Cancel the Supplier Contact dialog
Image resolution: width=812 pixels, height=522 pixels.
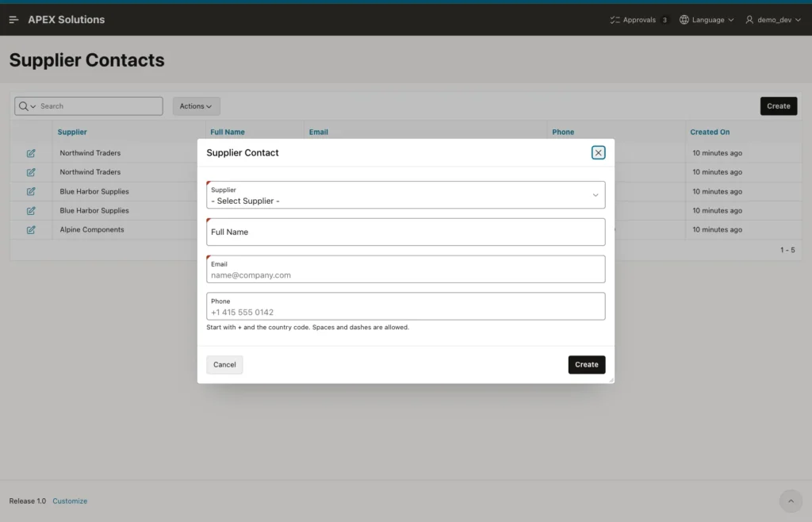224,365
